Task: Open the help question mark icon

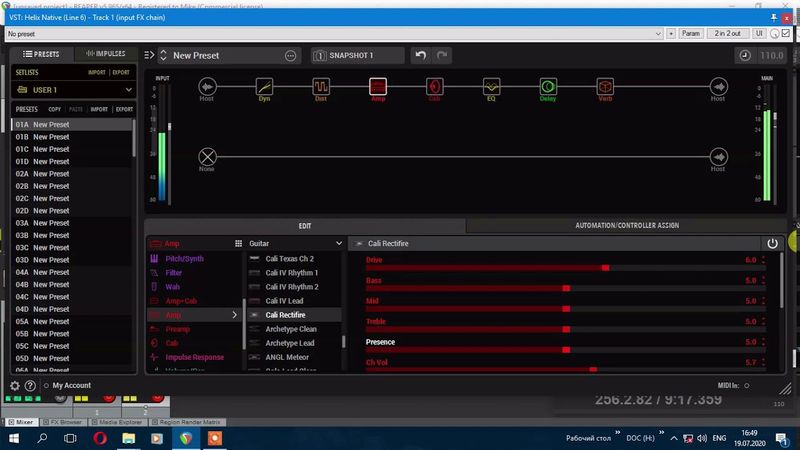Action: point(30,386)
